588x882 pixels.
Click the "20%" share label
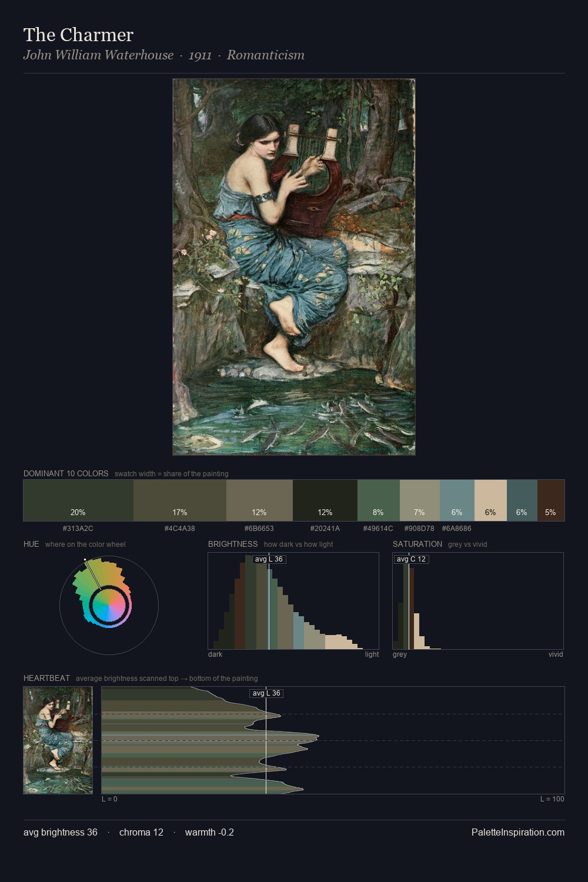click(78, 512)
